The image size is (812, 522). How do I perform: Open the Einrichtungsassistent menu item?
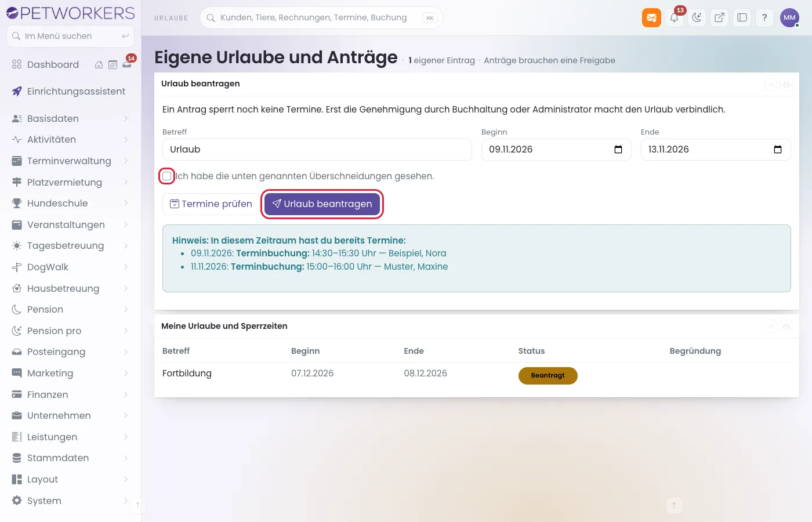(x=70, y=92)
